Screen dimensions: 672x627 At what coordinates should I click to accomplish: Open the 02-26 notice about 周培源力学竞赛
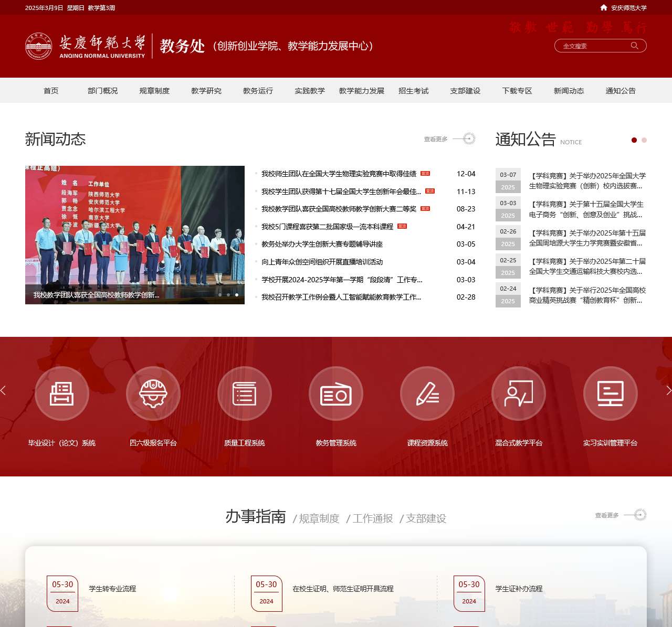(x=587, y=238)
